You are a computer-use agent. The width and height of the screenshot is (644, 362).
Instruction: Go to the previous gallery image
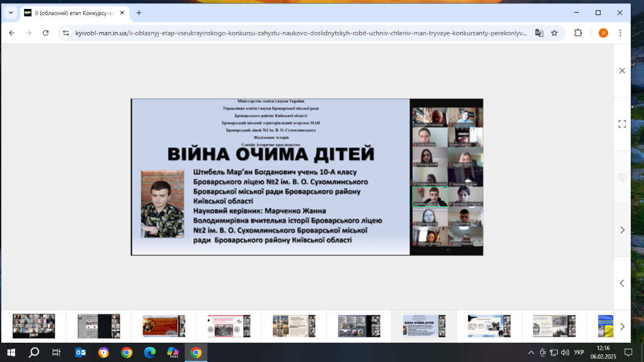[x=622, y=283]
